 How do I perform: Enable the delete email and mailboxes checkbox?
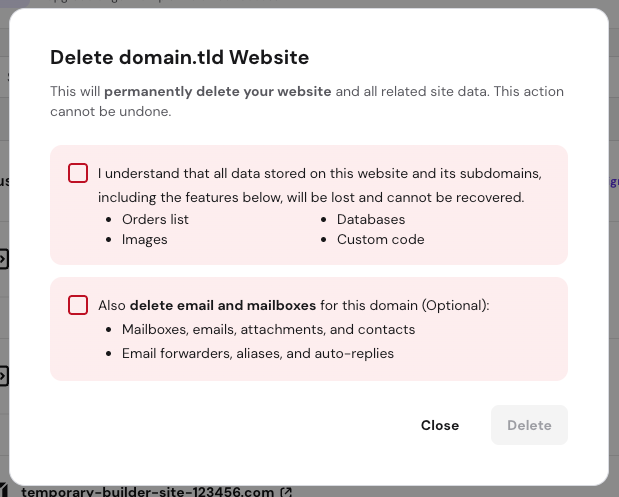point(78,305)
